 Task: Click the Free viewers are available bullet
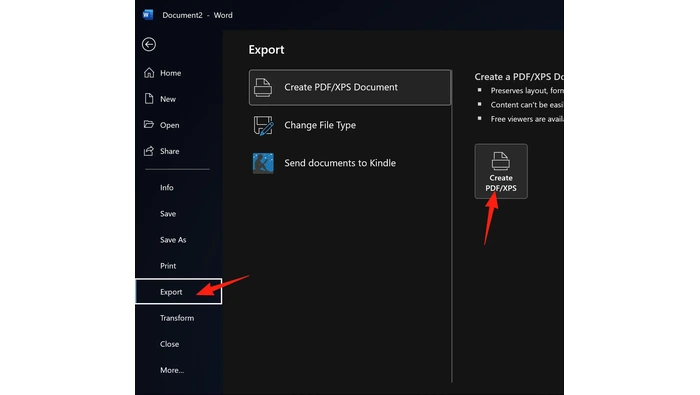coord(527,119)
